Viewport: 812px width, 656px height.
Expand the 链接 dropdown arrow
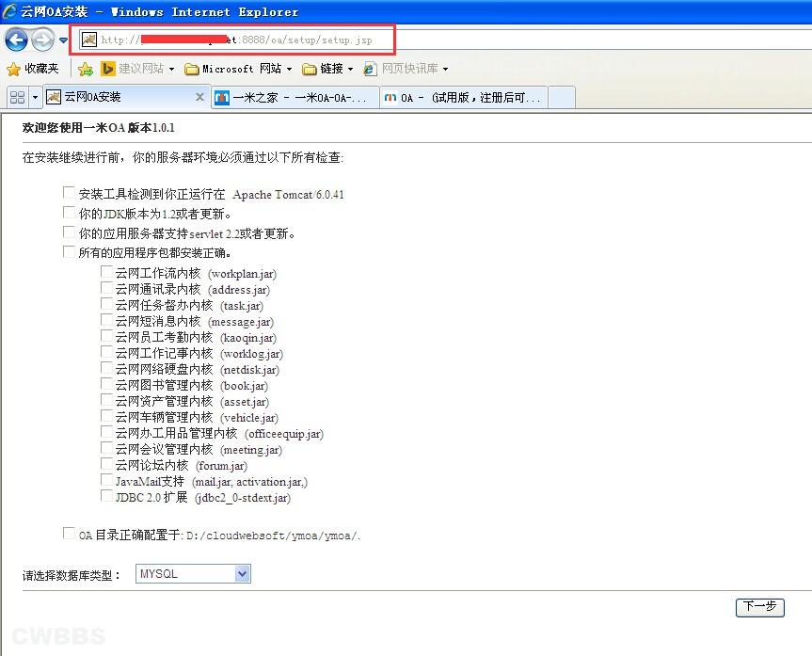[351, 69]
